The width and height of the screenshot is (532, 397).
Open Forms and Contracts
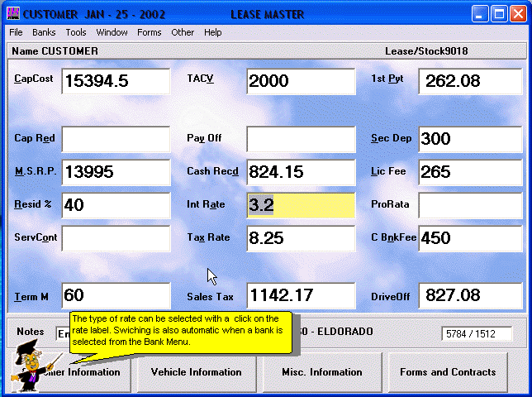(448, 372)
